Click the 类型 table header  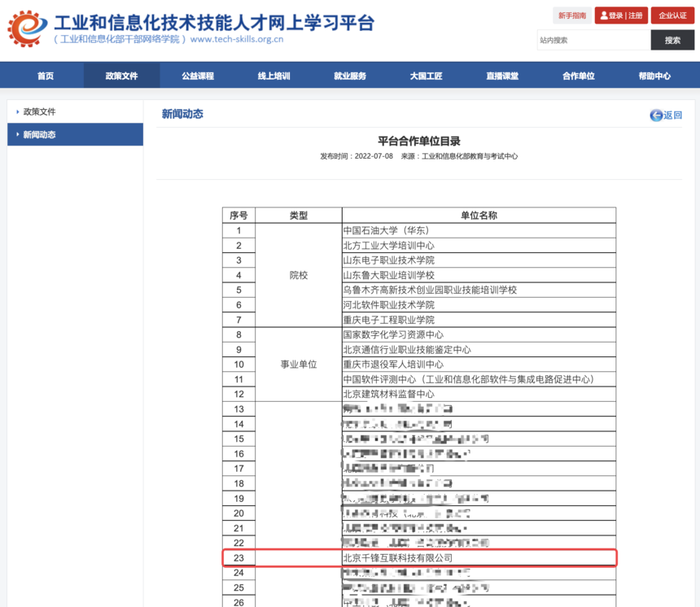[x=299, y=216]
